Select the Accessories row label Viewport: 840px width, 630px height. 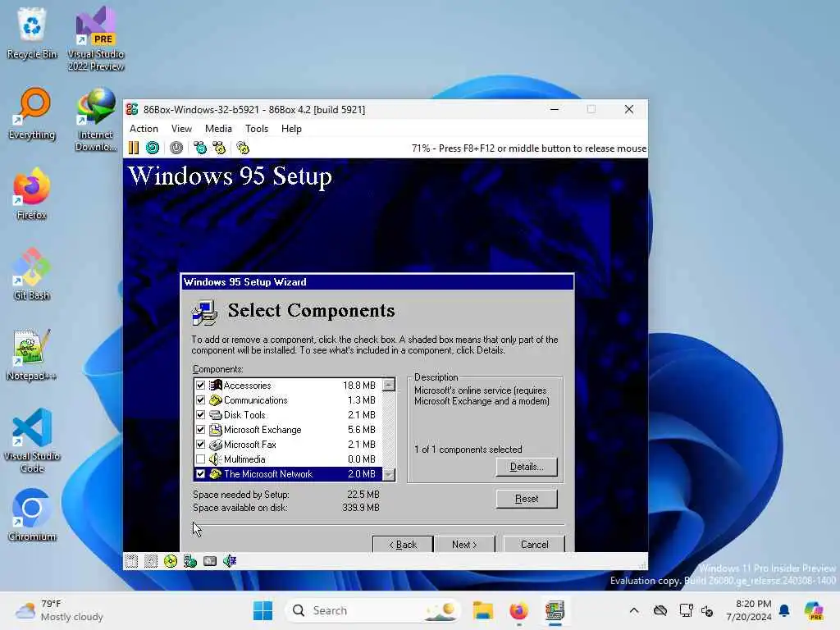(x=247, y=386)
